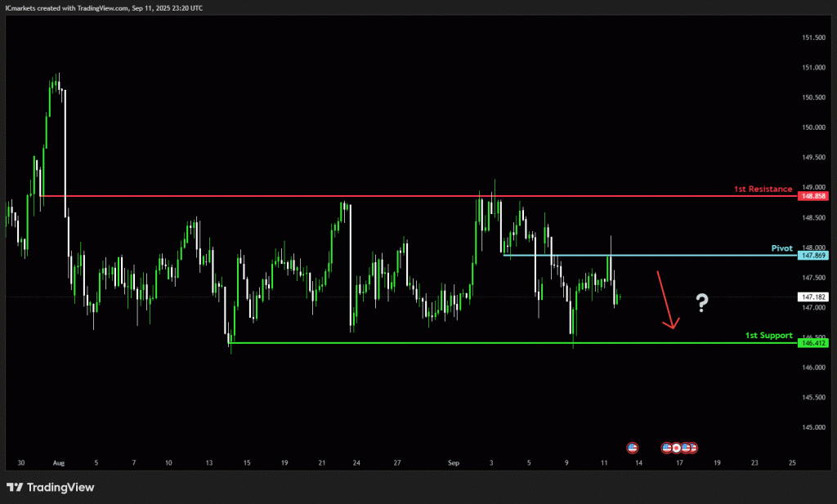Click the 150.500 price axis label

[x=813, y=97]
